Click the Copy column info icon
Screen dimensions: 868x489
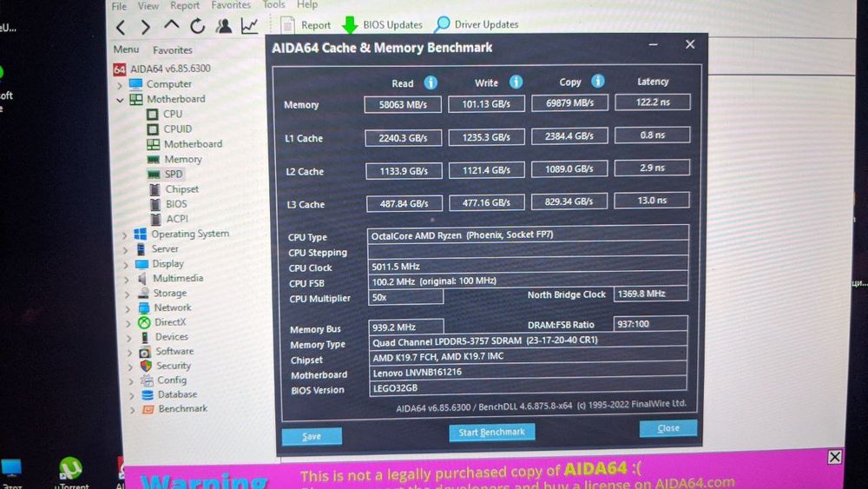[x=598, y=81]
